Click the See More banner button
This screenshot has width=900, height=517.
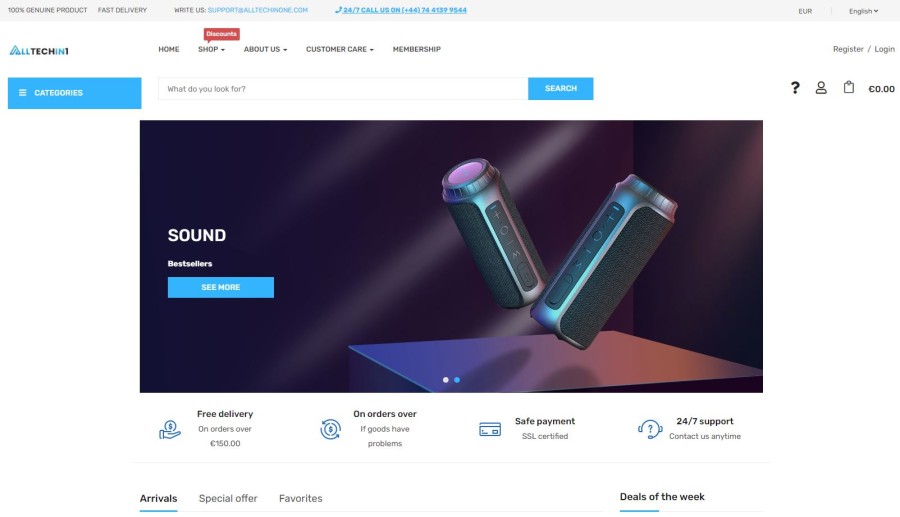[220, 287]
